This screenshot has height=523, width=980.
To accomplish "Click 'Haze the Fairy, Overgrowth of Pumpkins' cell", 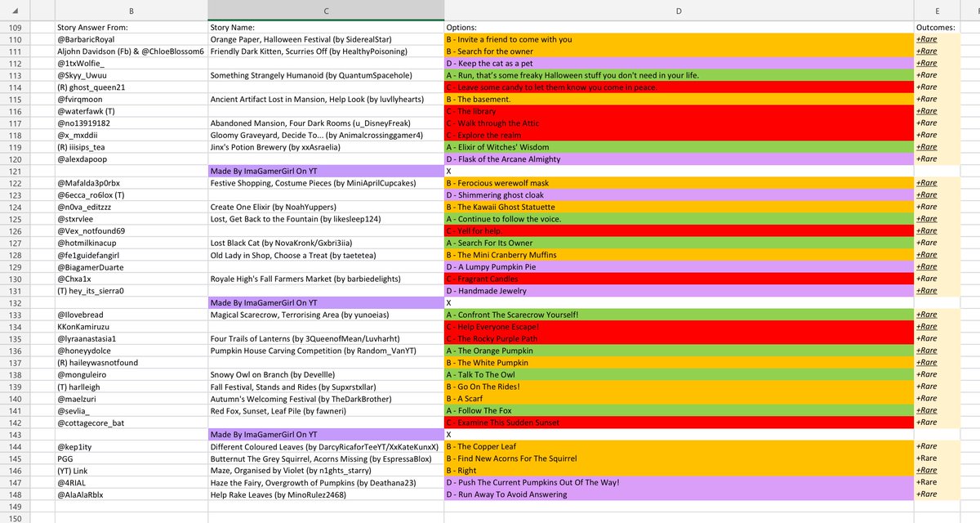I will click(326, 482).
